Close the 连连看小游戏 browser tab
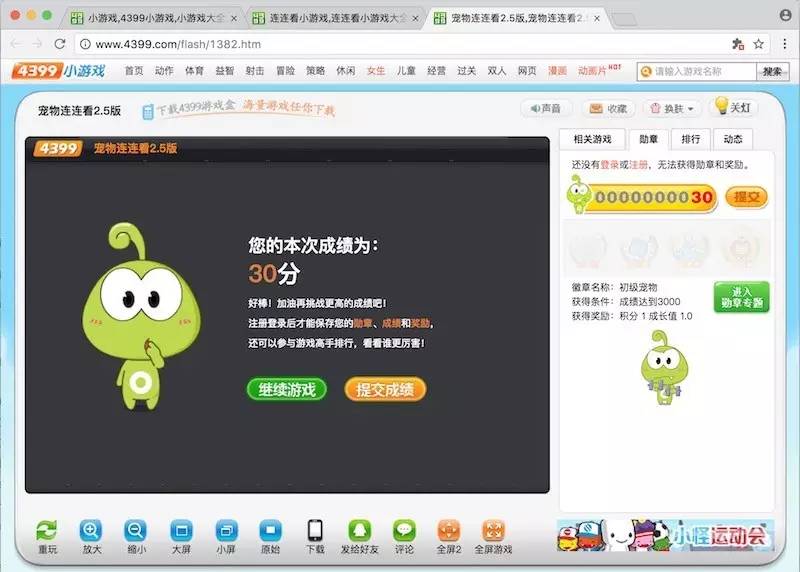This screenshot has height=572, width=800. pos(415,18)
